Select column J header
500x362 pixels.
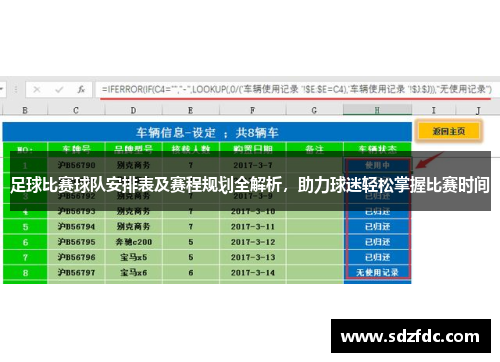(478, 110)
